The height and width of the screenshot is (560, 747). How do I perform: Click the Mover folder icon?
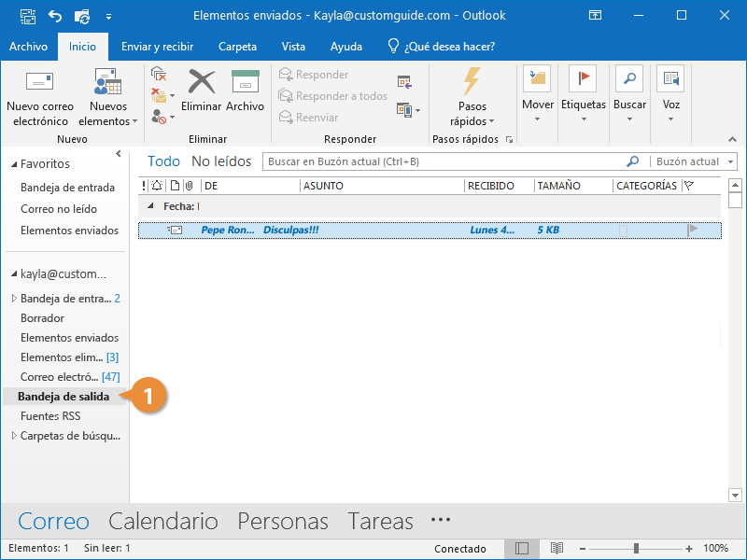tap(537, 79)
